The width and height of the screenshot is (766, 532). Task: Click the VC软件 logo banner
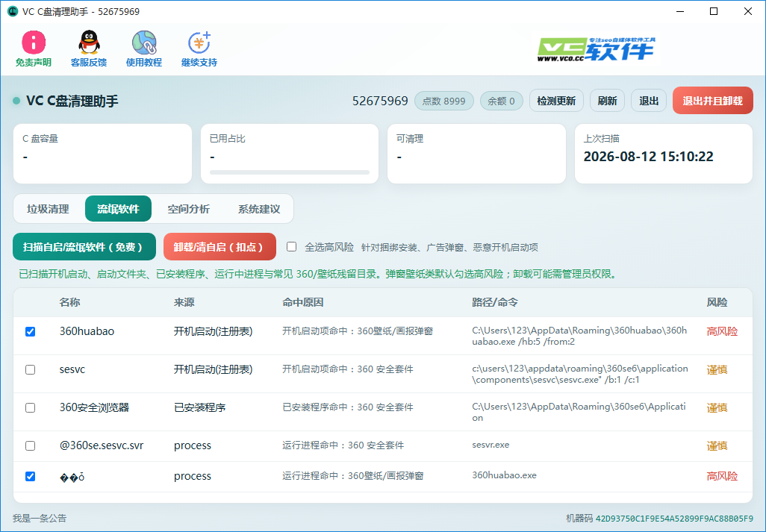596,49
